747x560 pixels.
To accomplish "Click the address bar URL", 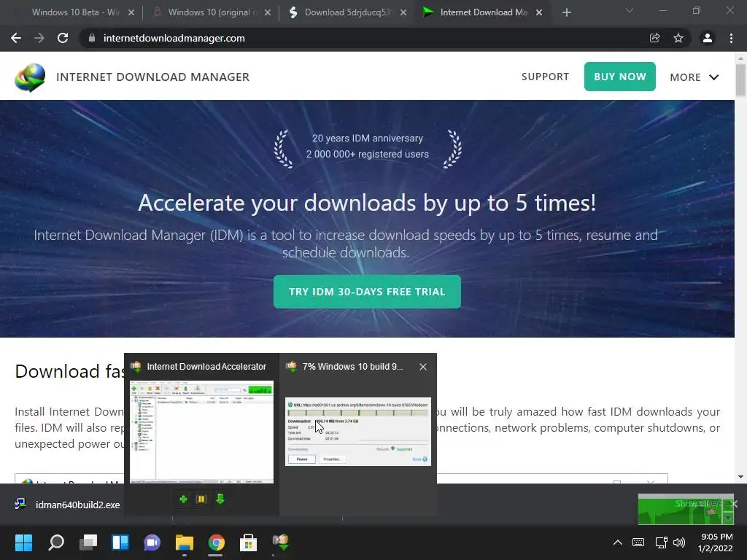I will click(174, 38).
